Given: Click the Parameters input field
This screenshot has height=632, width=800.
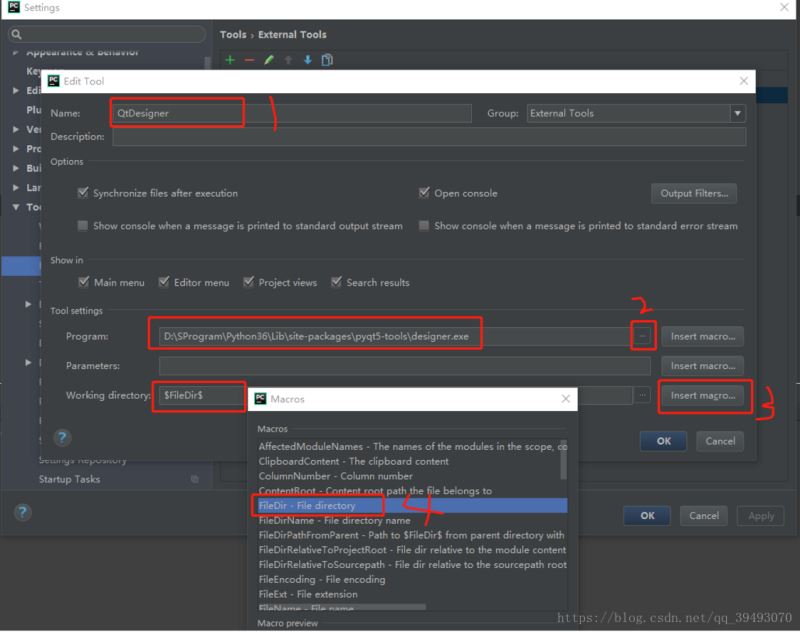Looking at the screenshot, I should pos(390,366).
